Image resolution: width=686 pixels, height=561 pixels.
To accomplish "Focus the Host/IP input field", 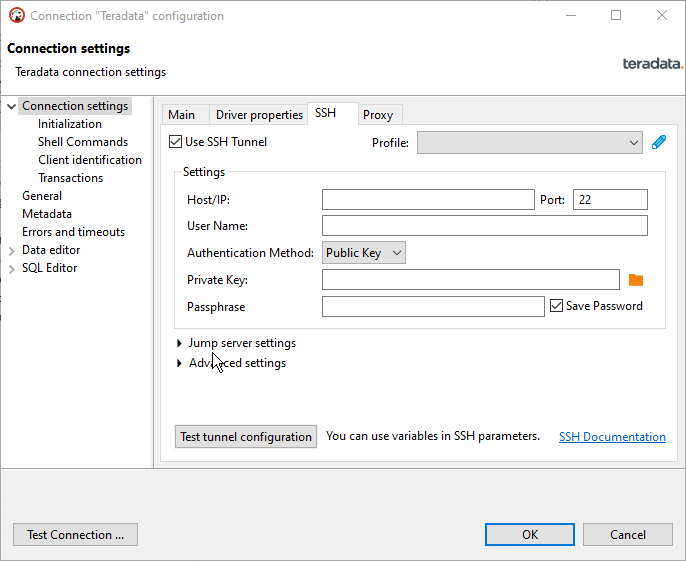I will pos(428,200).
